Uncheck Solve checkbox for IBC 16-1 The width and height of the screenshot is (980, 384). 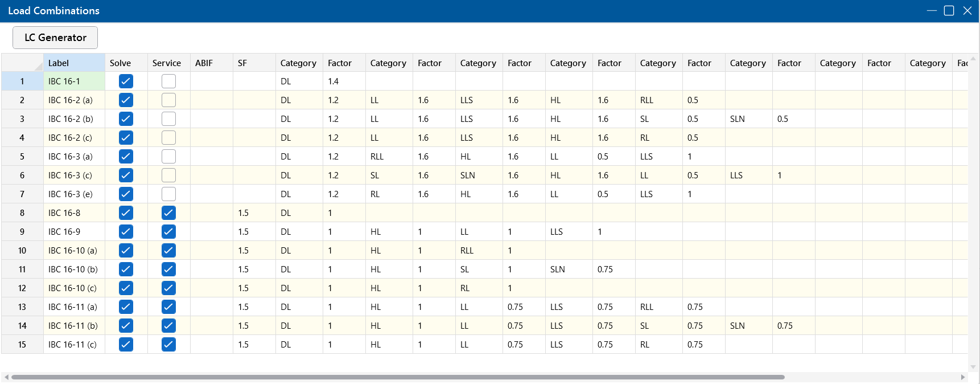tap(126, 81)
